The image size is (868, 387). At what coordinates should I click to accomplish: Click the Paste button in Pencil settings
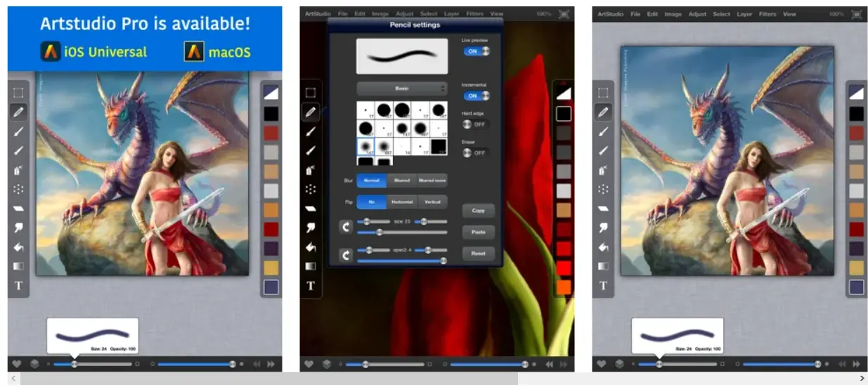tap(479, 232)
